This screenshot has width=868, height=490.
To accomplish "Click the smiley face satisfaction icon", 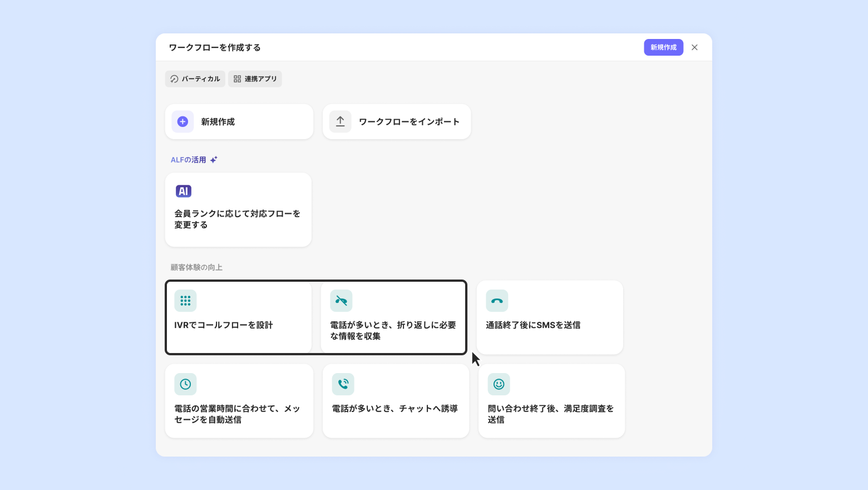I will click(x=499, y=384).
